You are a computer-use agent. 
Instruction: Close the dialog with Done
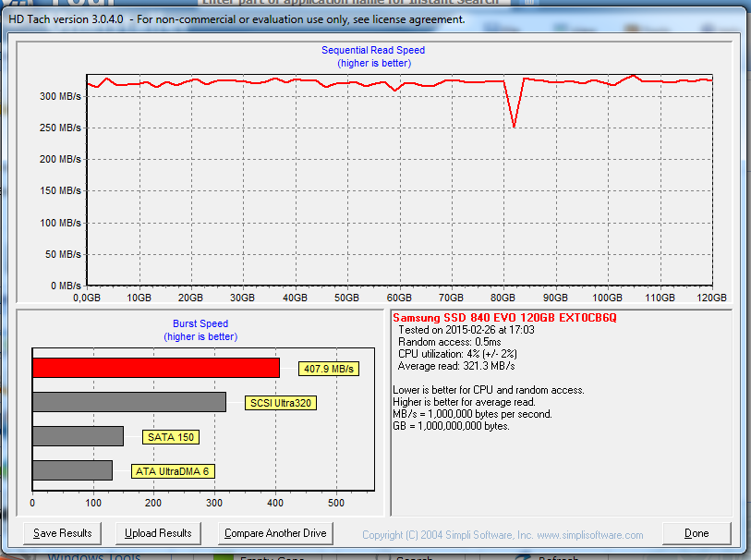point(696,533)
